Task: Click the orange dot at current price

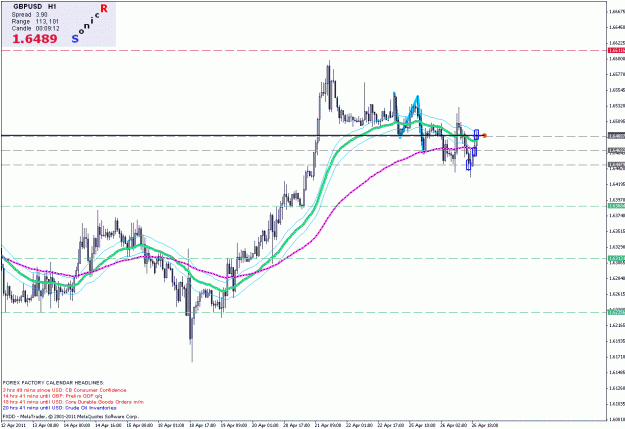Action: click(484, 136)
